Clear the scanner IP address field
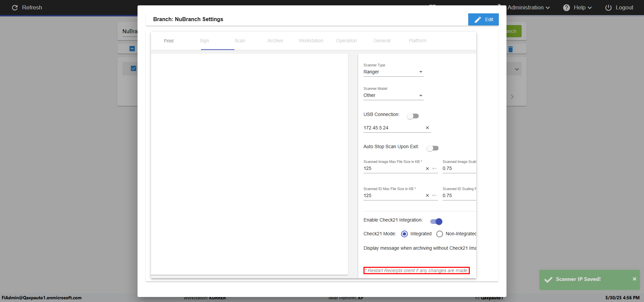The height and width of the screenshot is (302, 644). [427, 128]
